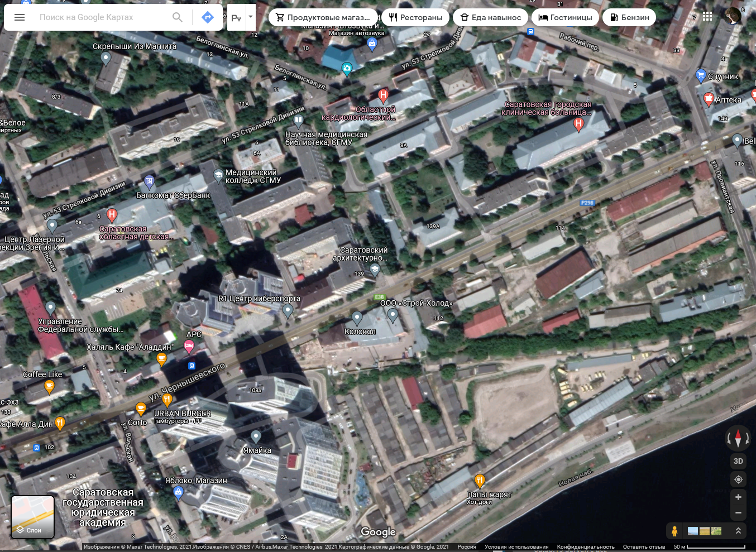Open Конфиденциальность link

pyautogui.click(x=586, y=547)
